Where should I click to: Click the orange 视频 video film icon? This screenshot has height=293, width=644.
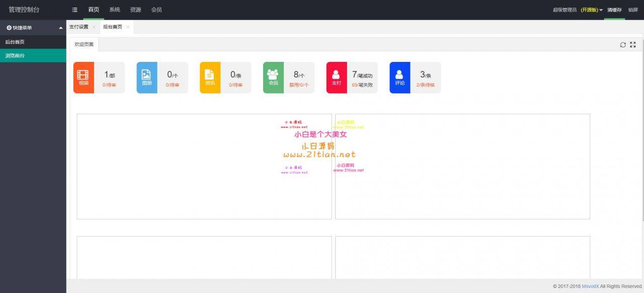[84, 78]
